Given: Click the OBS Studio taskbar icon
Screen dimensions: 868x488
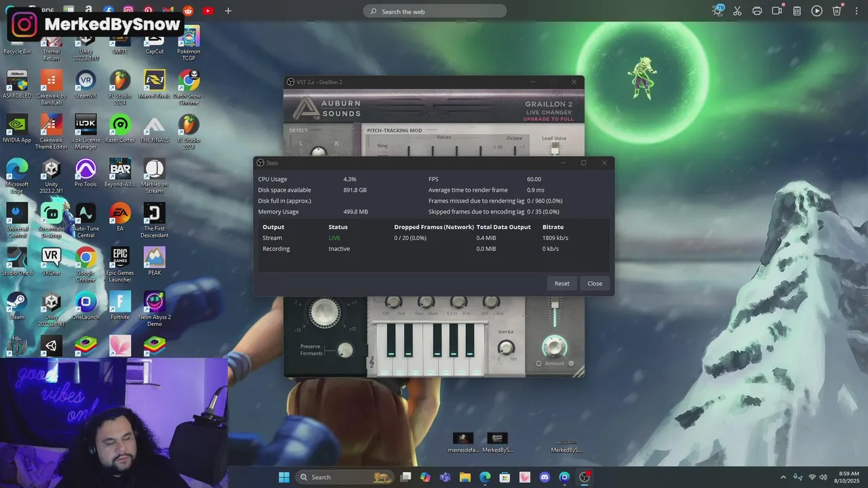Looking at the screenshot, I should click(x=584, y=477).
